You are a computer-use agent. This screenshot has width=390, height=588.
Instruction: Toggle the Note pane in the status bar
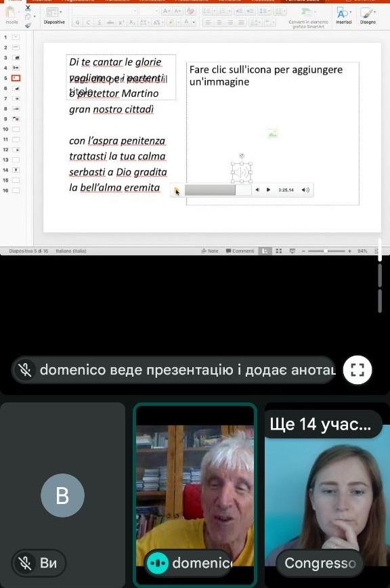[210, 251]
